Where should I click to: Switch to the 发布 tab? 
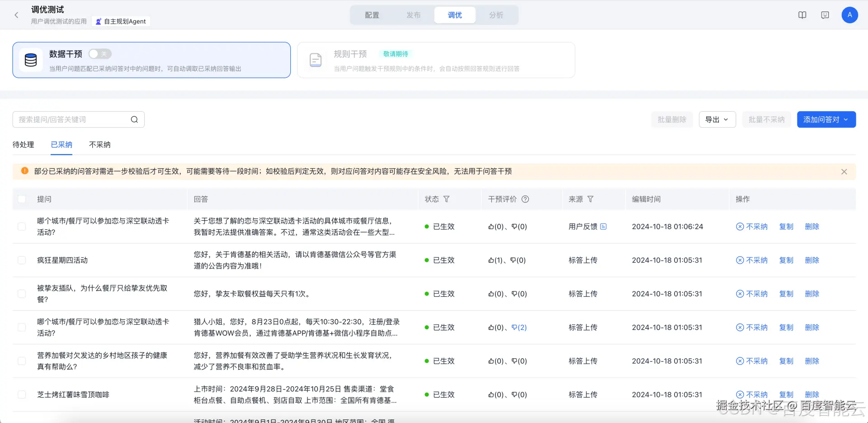(x=413, y=15)
